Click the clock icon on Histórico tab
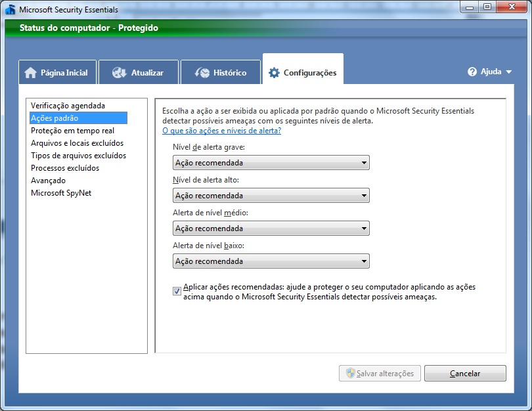 pos(202,73)
